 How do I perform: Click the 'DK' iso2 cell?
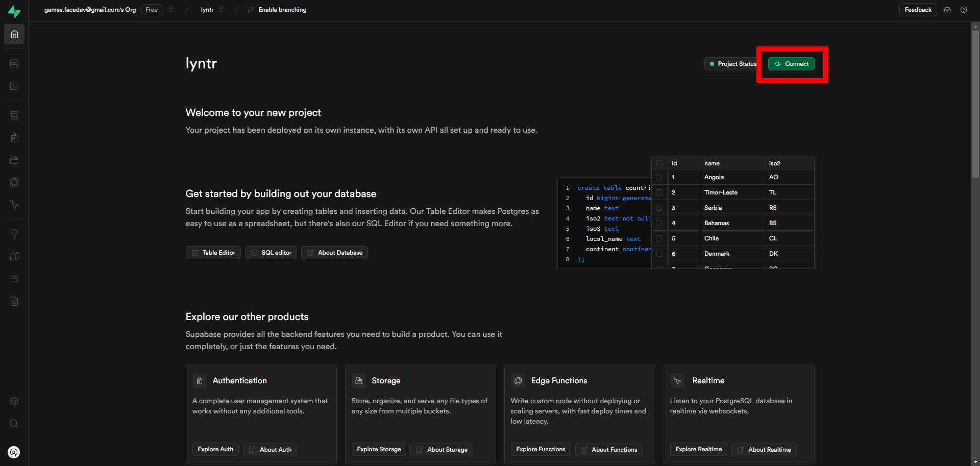[x=789, y=254]
